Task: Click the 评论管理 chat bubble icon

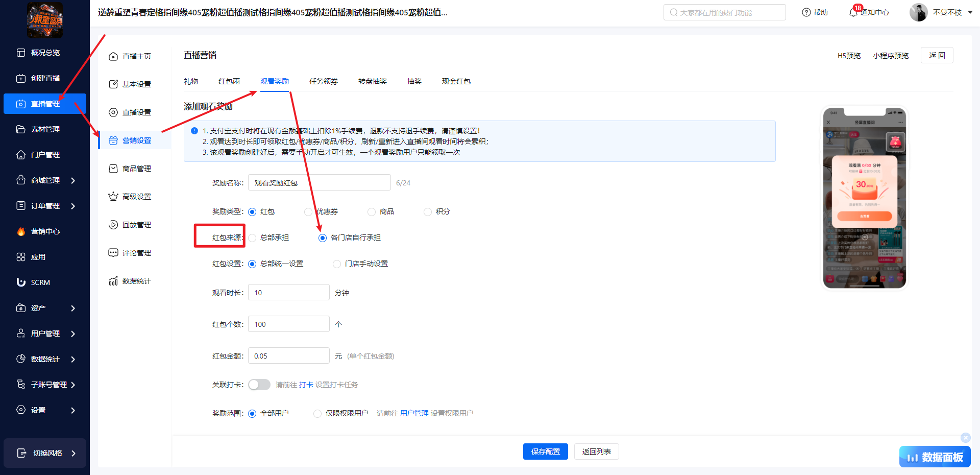Action: pyautogui.click(x=113, y=253)
